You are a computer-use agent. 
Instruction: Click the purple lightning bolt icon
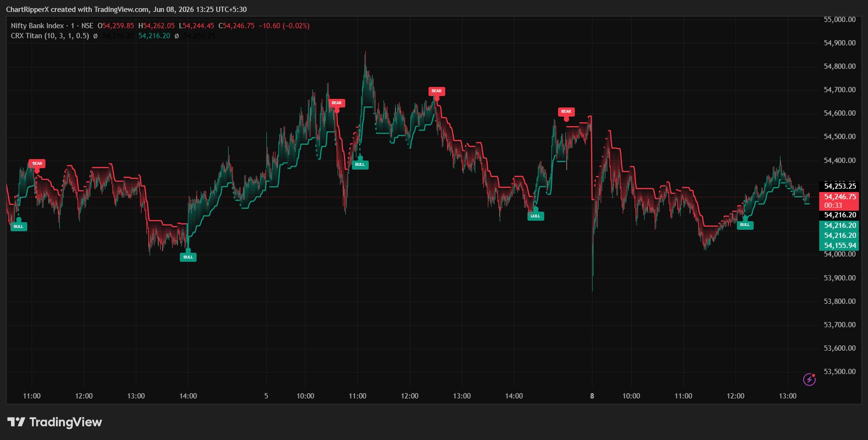click(809, 379)
